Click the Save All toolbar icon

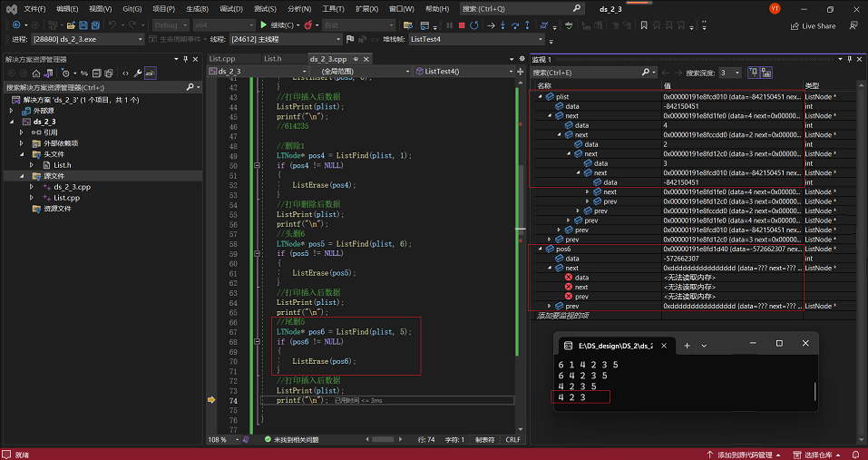pos(95,25)
